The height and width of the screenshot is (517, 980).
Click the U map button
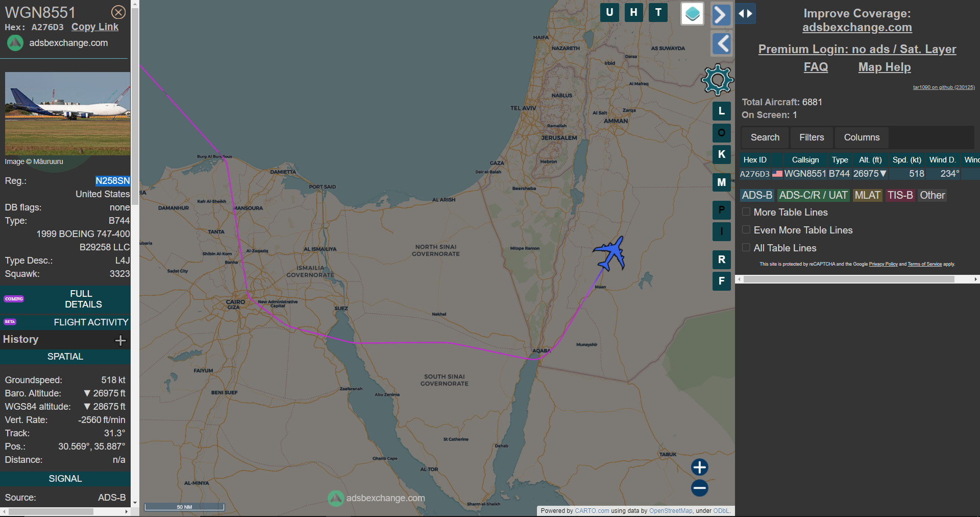pos(609,12)
